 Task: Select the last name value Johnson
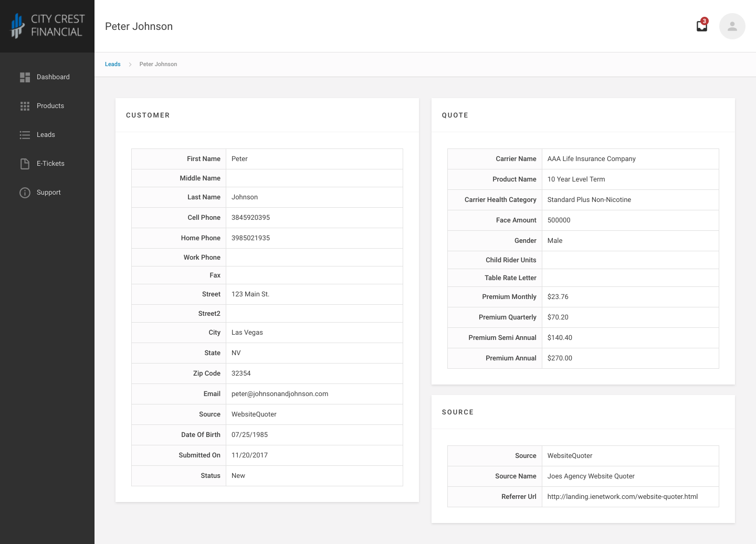click(x=245, y=197)
